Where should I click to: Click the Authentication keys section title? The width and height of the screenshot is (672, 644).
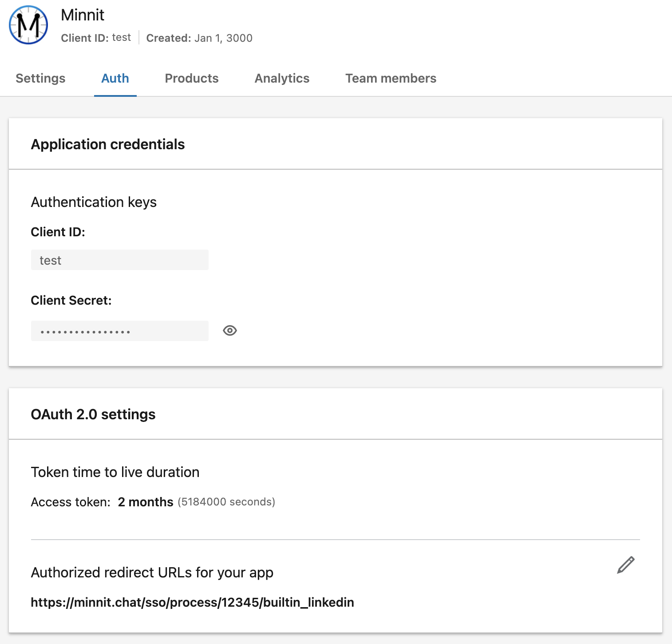tap(94, 202)
